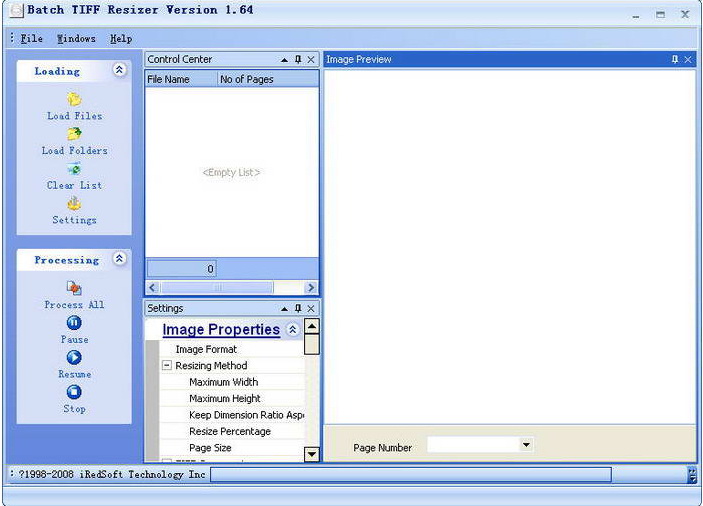The height and width of the screenshot is (506, 703).
Task: Select the Maximum Width property
Action: pos(232,382)
